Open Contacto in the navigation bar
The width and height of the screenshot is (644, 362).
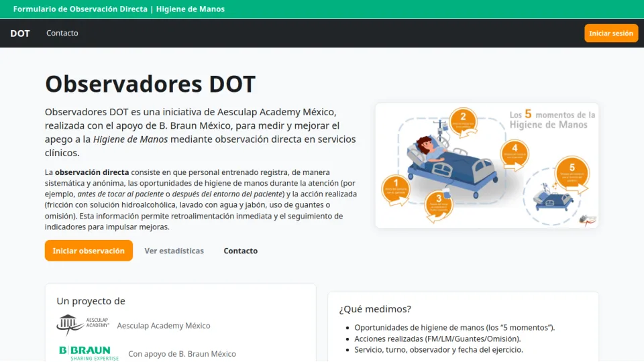pos(62,34)
